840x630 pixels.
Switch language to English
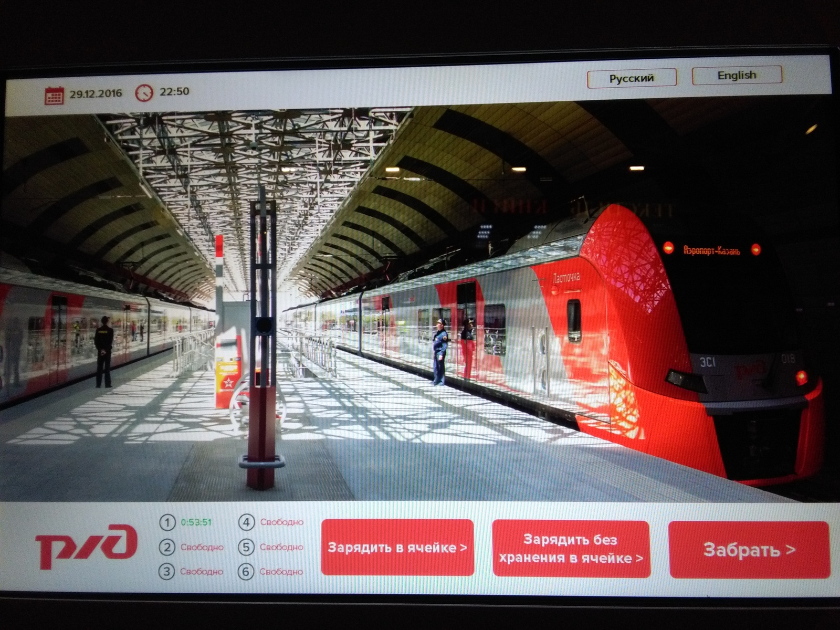(737, 75)
